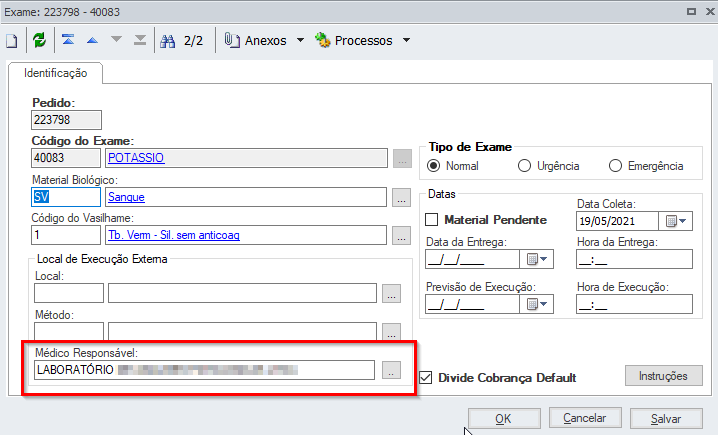This screenshot has width=718, height=435.
Task: Select the Urgência exam type radio
Action: click(x=524, y=166)
